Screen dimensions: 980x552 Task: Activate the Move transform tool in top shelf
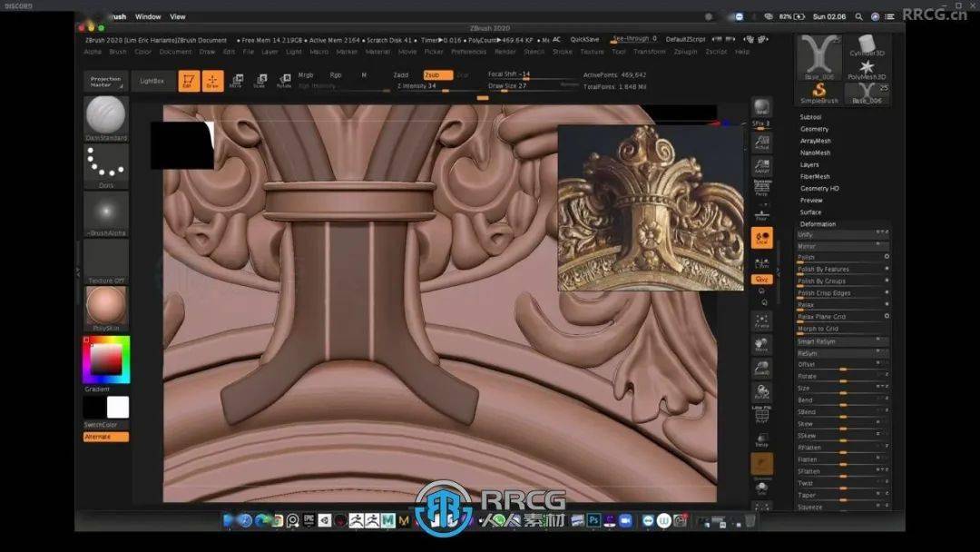point(236,81)
